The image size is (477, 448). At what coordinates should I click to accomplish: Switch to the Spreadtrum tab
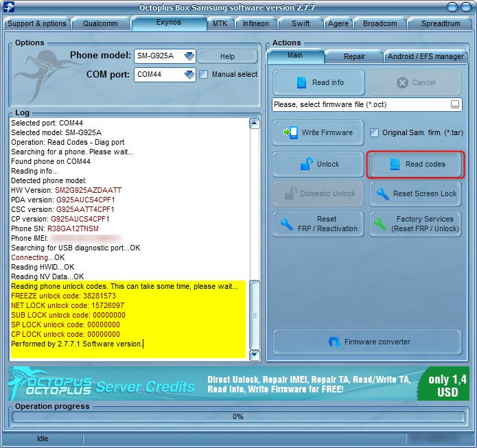440,23
